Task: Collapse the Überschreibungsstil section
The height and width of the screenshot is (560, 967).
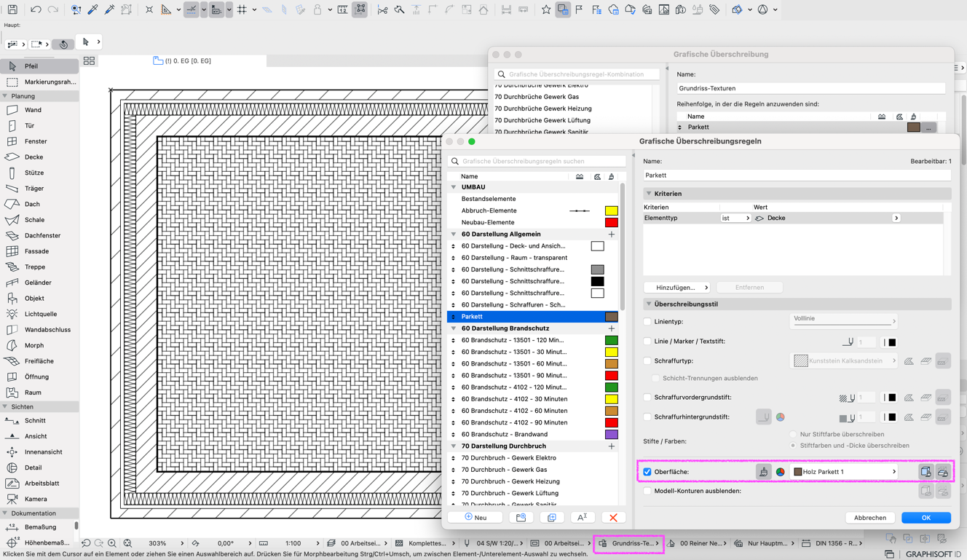Action: point(649,304)
